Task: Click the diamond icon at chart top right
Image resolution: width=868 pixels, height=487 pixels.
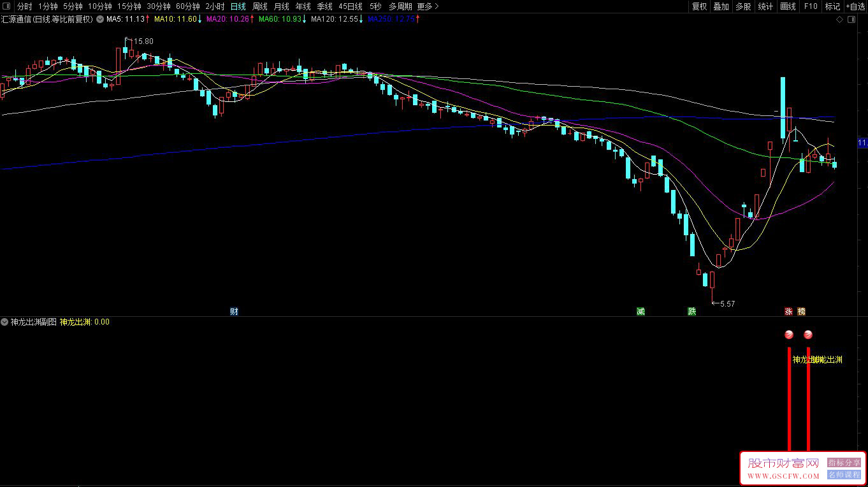Action: point(840,20)
